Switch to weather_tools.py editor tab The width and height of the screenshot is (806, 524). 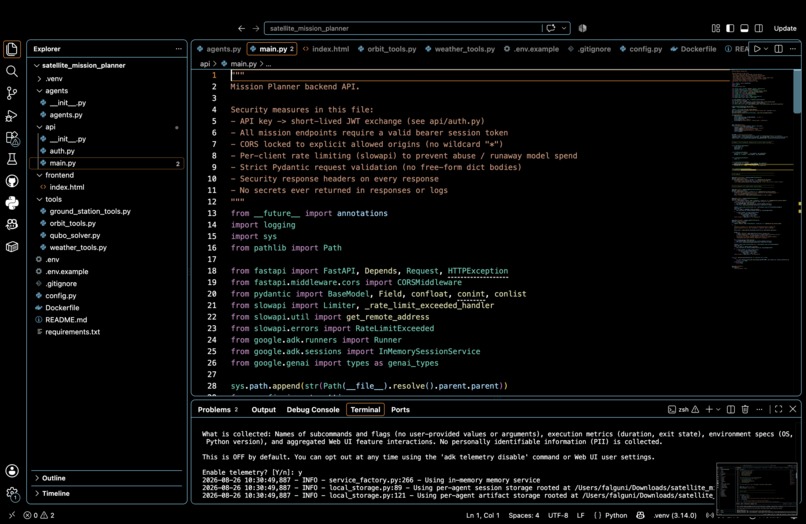(x=460, y=49)
